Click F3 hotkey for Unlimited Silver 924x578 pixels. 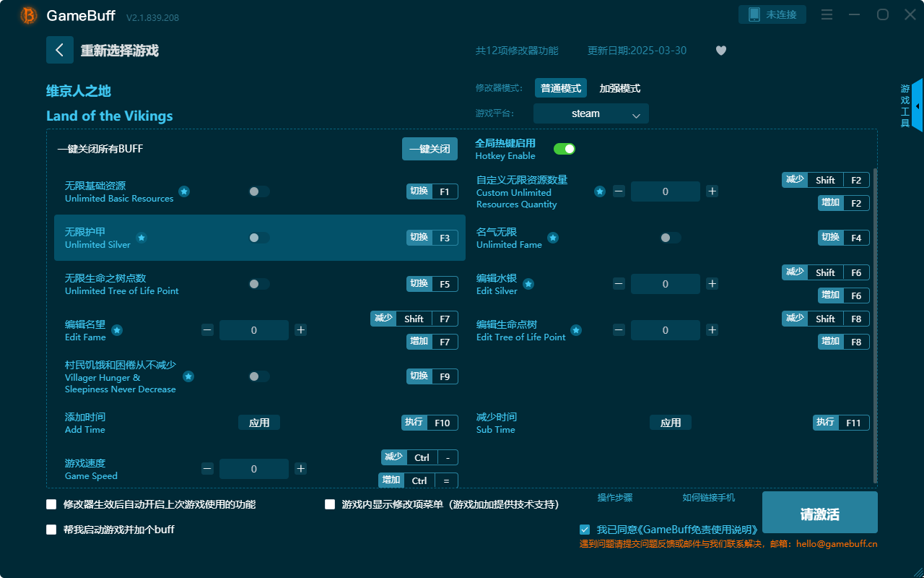click(x=432, y=238)
